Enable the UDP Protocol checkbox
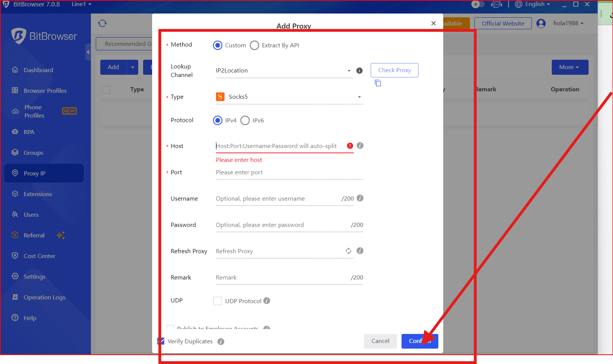The width and height of the screenshot is (613, 364). click(x=217, y=301)
